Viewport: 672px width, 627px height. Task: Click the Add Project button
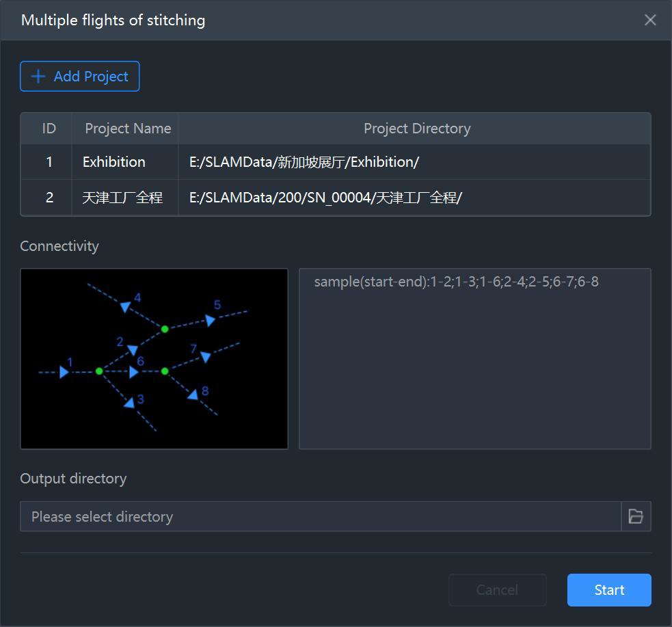point(80,77)
